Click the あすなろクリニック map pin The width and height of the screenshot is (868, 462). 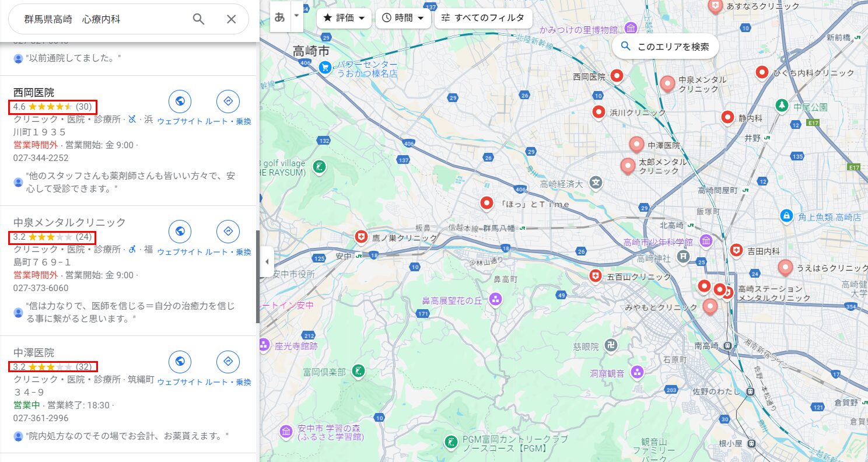coord(715,7)
